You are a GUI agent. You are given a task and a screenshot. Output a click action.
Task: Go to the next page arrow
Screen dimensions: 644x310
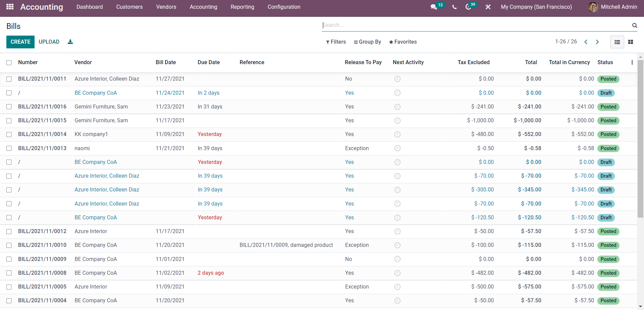(x=597, y=42)
